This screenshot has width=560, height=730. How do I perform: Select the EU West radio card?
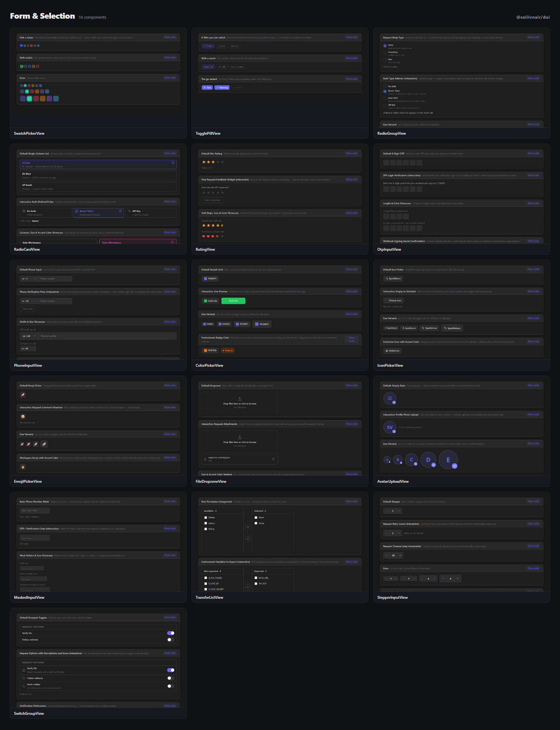[98, 176]
